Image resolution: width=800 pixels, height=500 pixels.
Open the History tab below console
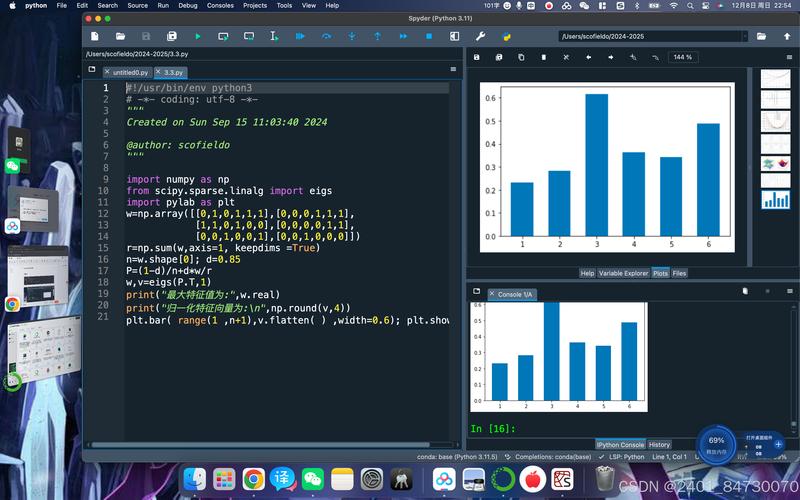tap(659, 445)
